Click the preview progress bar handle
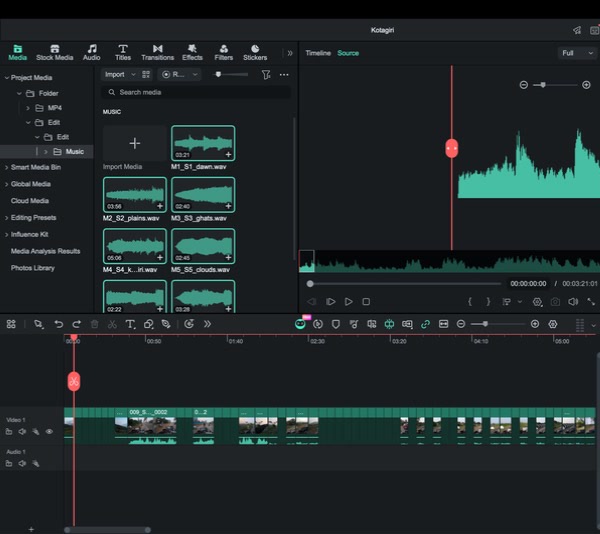The width and height of the screenshot is (600, 534). click(310, 284)
